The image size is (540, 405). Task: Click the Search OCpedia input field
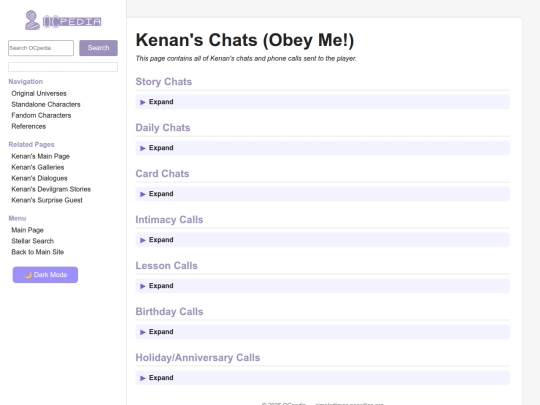(x=41, y=48)
